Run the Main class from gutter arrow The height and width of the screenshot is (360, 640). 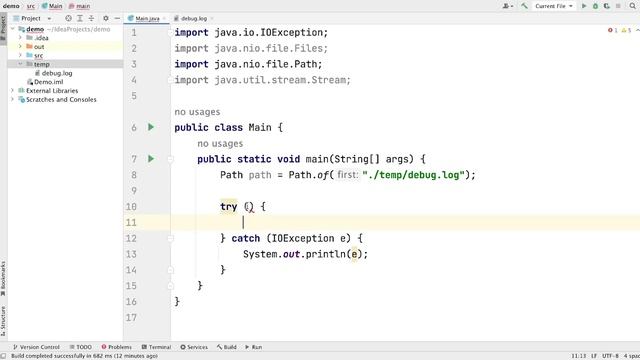point(151,127)
